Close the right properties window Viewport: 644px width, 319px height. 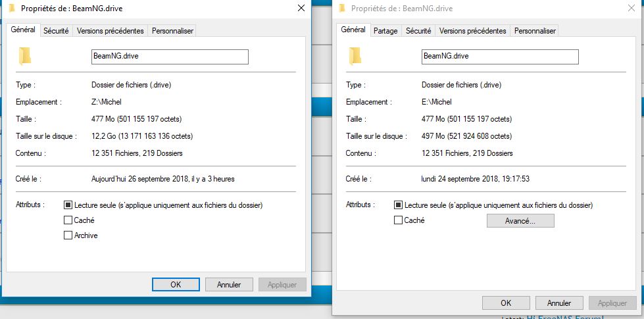tap(632, 8)
